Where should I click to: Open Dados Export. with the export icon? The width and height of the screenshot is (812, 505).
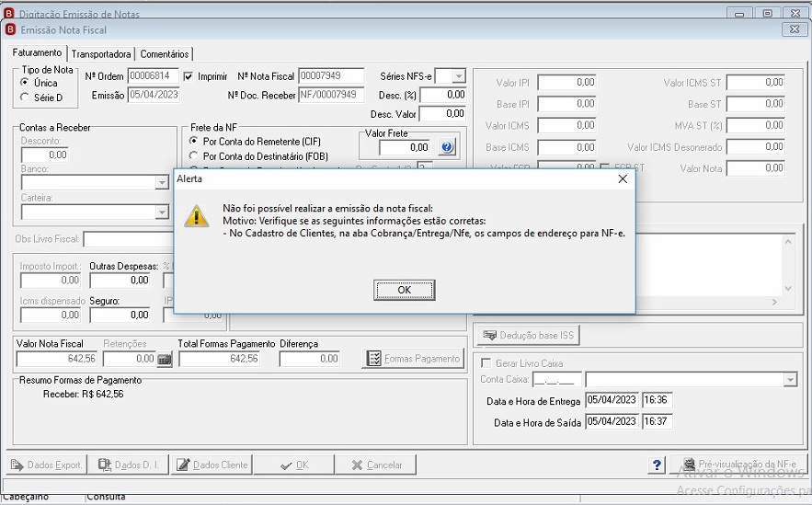(x=47, y=465)
